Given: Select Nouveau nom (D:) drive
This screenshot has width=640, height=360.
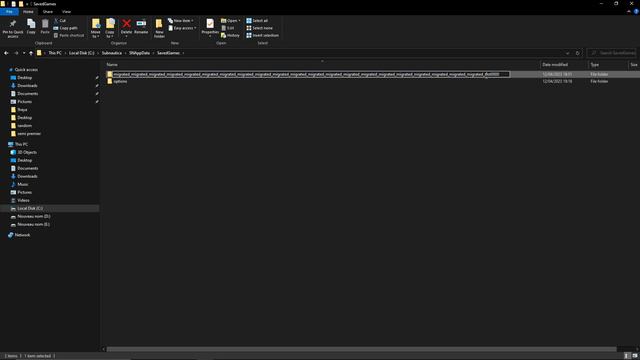Looking at the screenshot, I should [x=33, y=216].
